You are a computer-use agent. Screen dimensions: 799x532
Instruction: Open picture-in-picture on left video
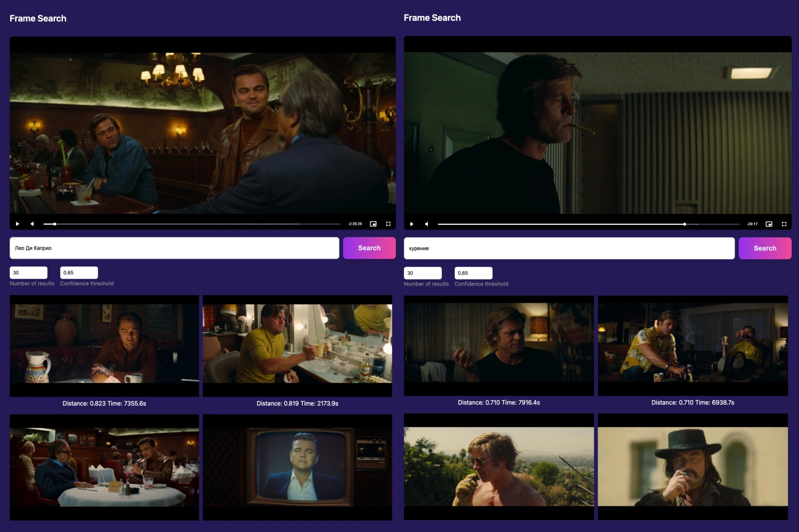click(373, 224)
